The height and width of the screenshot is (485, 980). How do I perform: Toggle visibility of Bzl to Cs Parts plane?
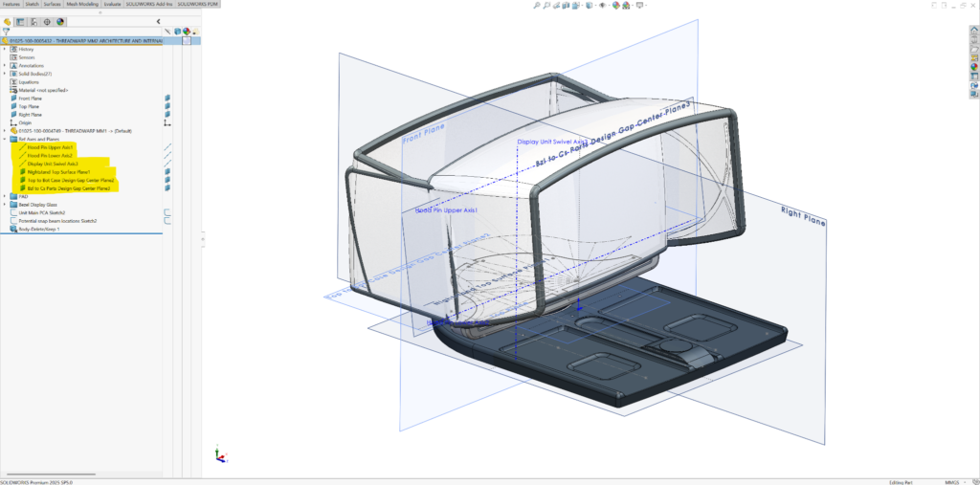[x=167, y=188]
